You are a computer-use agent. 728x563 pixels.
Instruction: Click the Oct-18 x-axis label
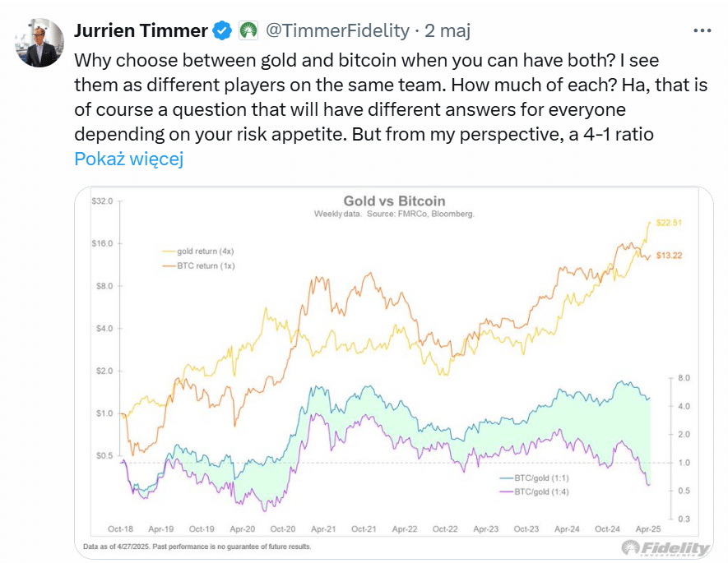point(120,529)
